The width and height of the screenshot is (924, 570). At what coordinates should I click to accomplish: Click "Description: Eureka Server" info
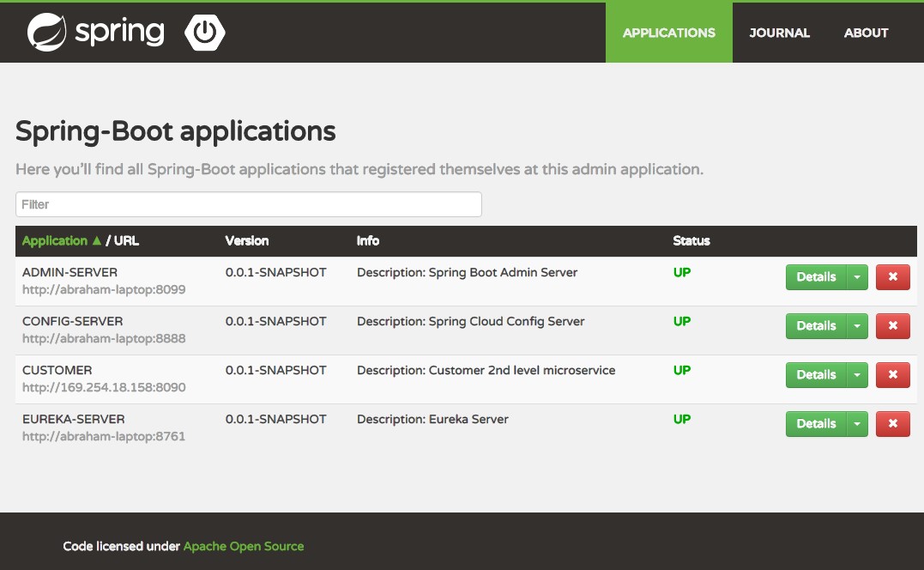coord(432,419)
